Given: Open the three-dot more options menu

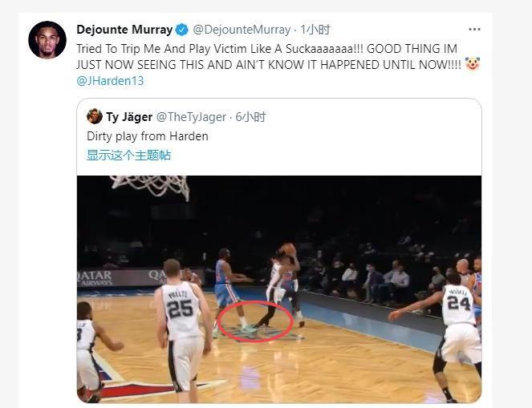Looking at the screenshot, I should 474,30.
